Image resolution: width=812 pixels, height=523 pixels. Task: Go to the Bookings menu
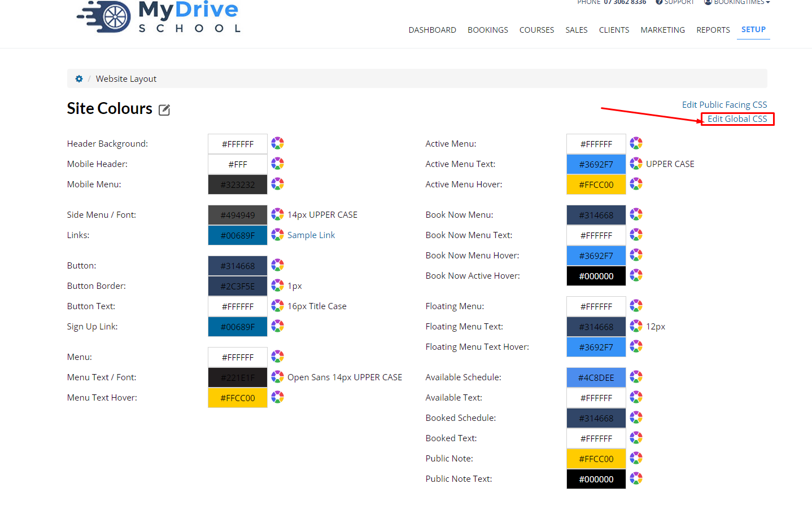(488, 30)
